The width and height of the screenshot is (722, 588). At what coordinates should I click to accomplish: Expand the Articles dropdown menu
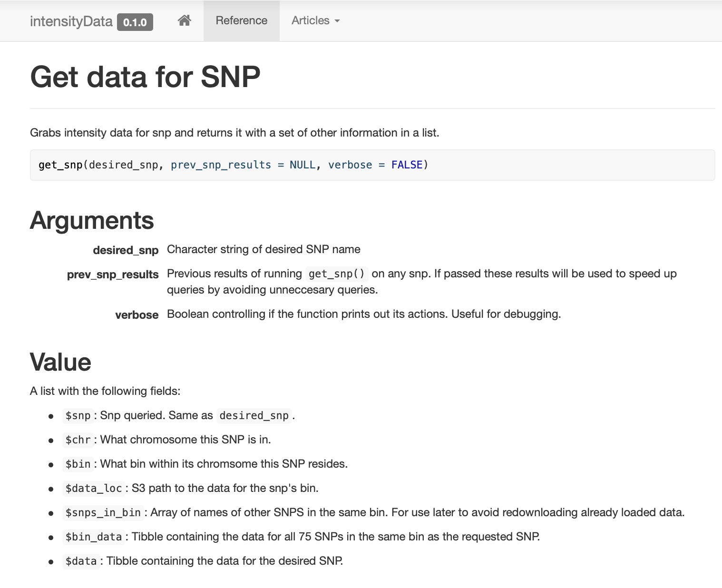(x=315, y=20)
